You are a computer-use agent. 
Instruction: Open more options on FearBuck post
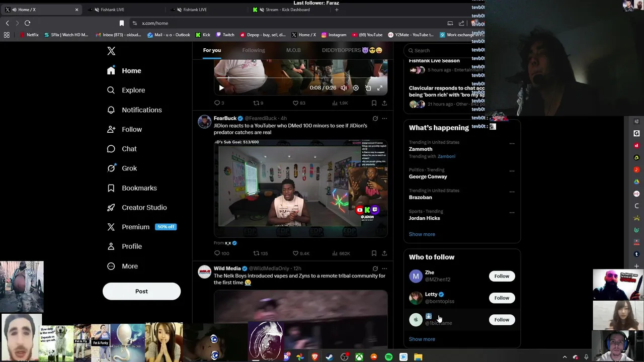384,119
